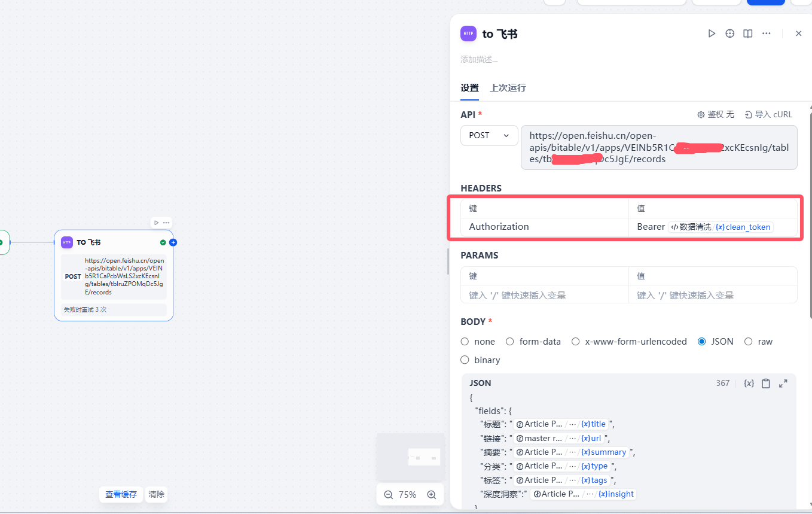Click the previous node's green check at canvas left edge
This screenshot has width=812, height=514.
point(2,242)
